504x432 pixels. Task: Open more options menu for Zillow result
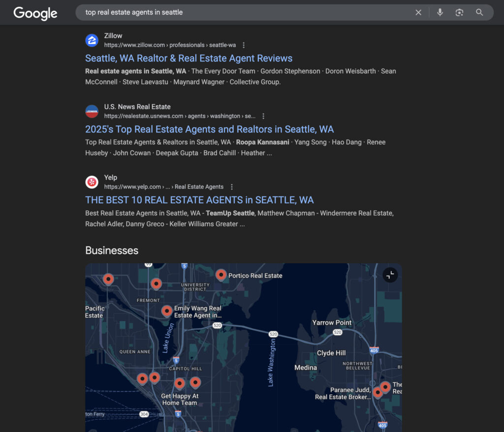(244, 45)
